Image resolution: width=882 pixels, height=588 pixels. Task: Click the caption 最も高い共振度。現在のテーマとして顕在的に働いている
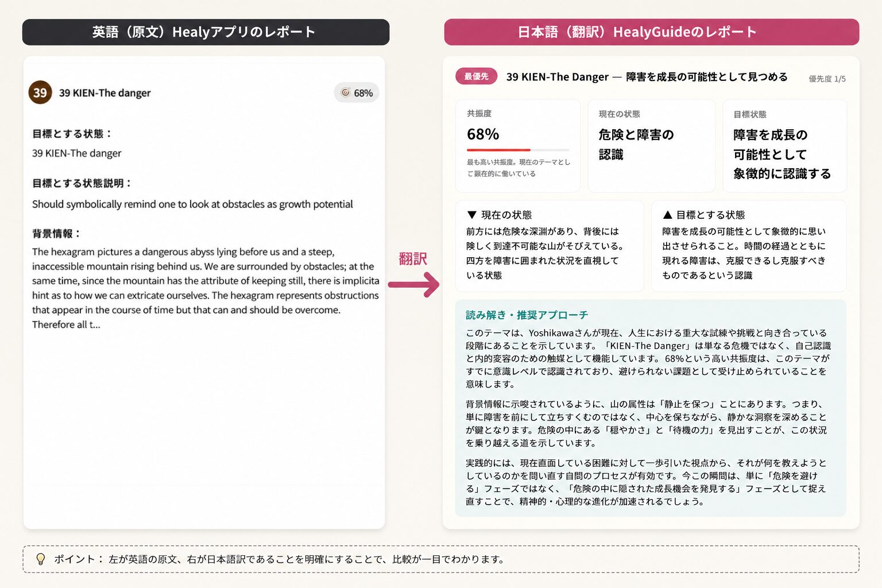[518, 168]
